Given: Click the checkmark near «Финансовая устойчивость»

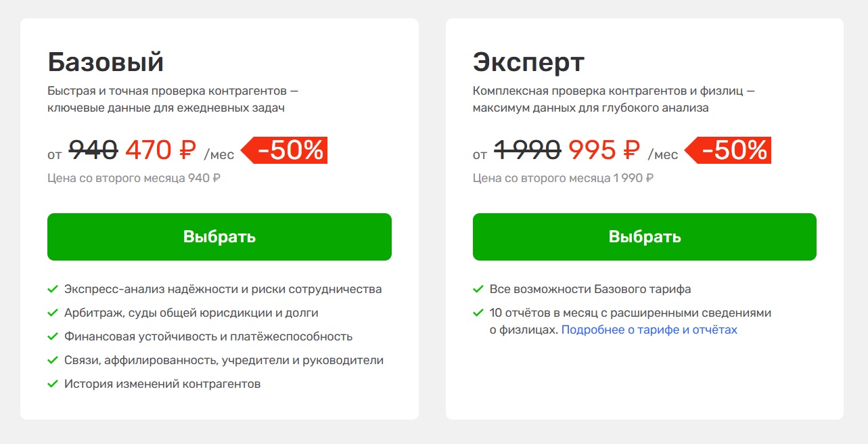Looking at the screenshot, I should [53, 336].
